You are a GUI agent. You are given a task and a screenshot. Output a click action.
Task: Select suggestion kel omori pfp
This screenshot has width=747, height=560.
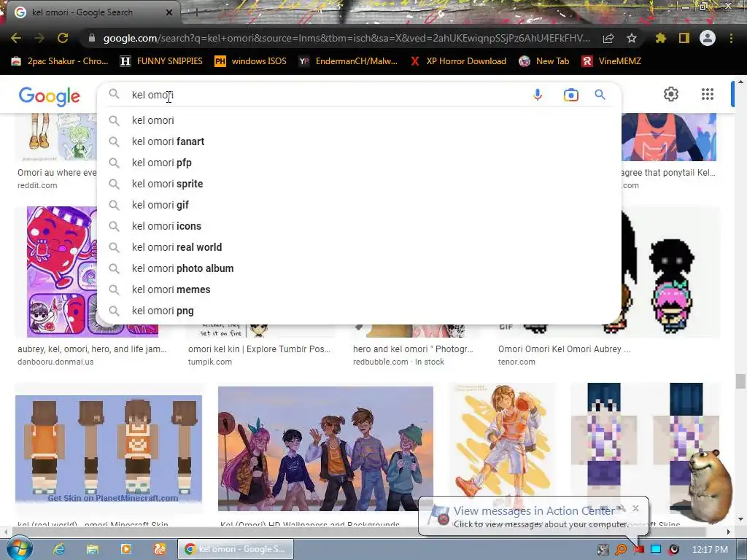click(359, 163)
